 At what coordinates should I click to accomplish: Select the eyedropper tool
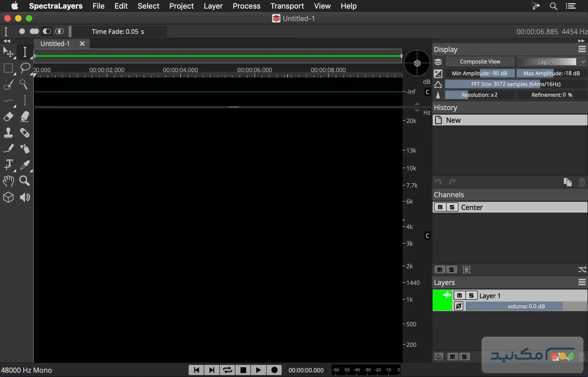pos(25,165)
